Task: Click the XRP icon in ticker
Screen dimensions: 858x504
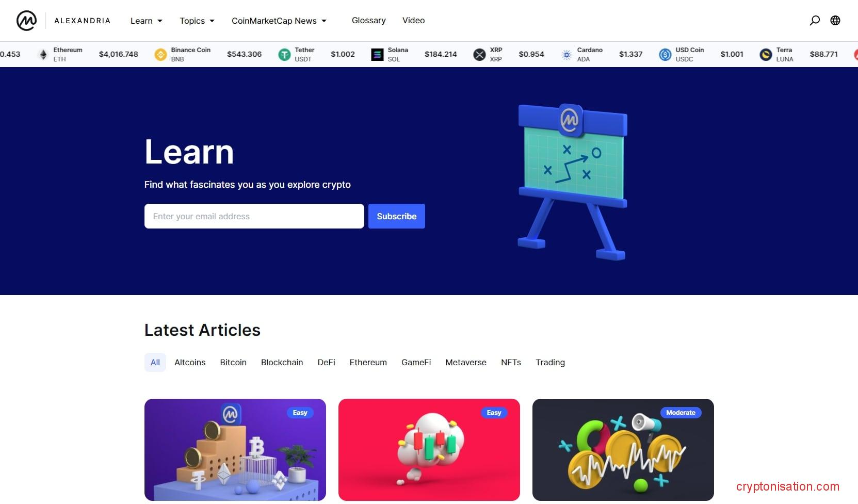Action: pos(479,54)
